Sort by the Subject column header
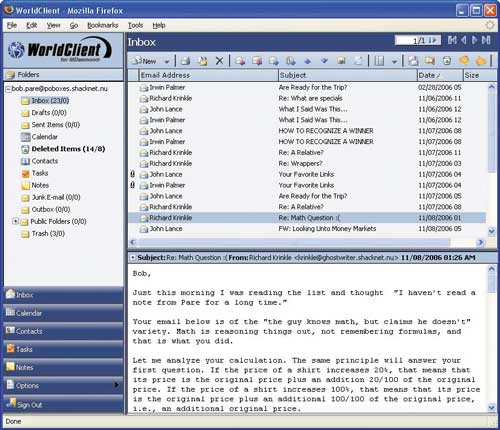 [x=348, y=75]
